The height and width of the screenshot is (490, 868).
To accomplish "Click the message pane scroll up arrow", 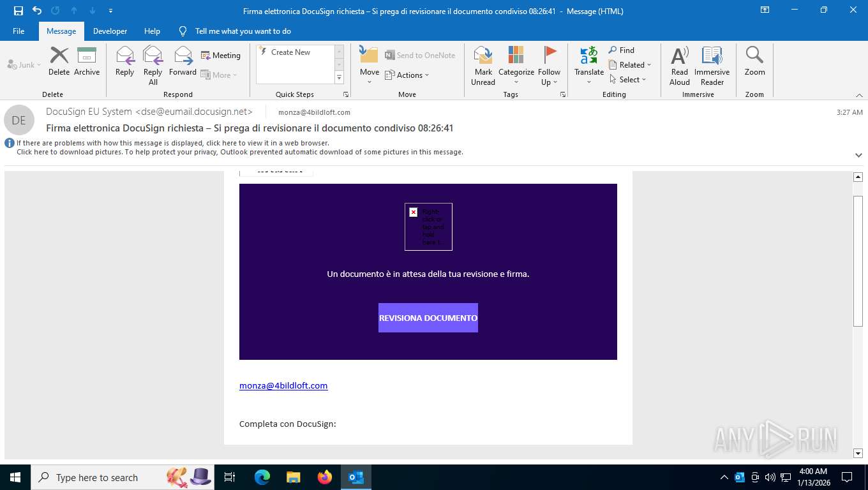I will tap(858, 177).
